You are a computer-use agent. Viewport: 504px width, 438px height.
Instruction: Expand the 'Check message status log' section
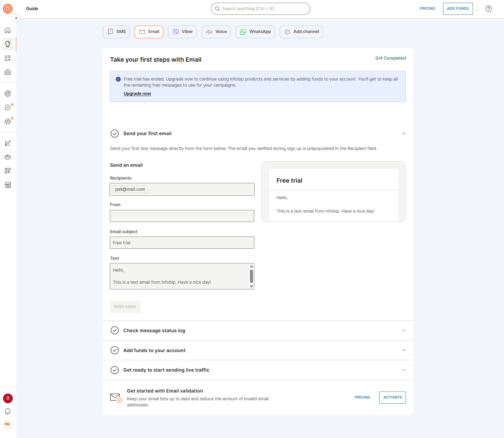tap(403, 331)
